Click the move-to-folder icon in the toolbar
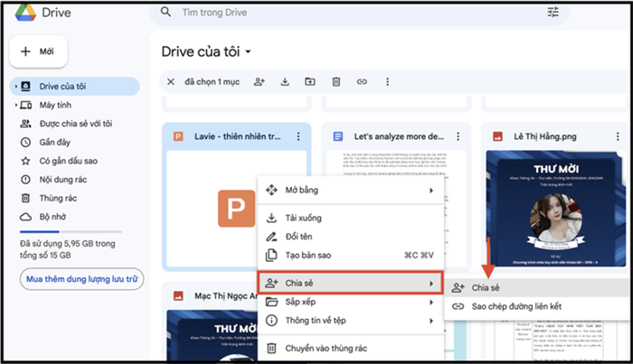This screenshot has height=364, width=633. [310, 82]
